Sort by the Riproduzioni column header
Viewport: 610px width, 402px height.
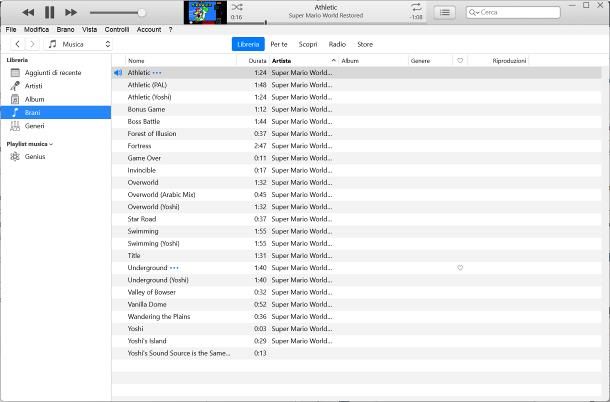coord(498,61)
